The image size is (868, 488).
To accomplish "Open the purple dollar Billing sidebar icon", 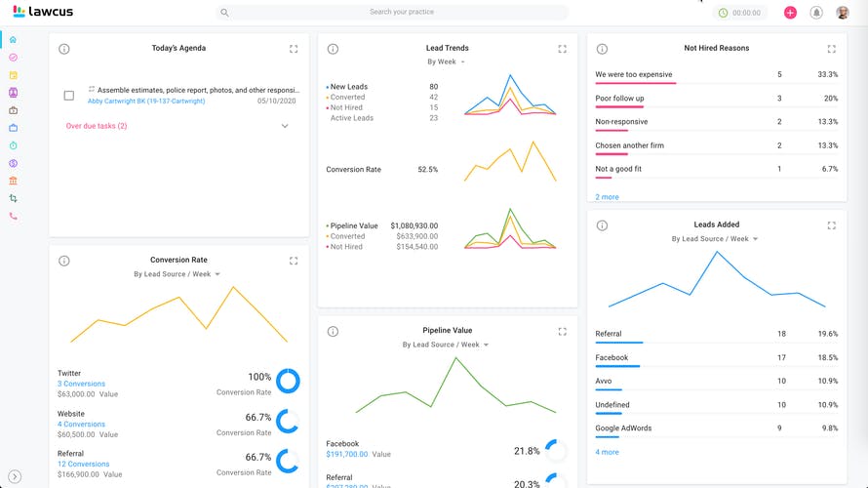I will click(x=13, y=163).
